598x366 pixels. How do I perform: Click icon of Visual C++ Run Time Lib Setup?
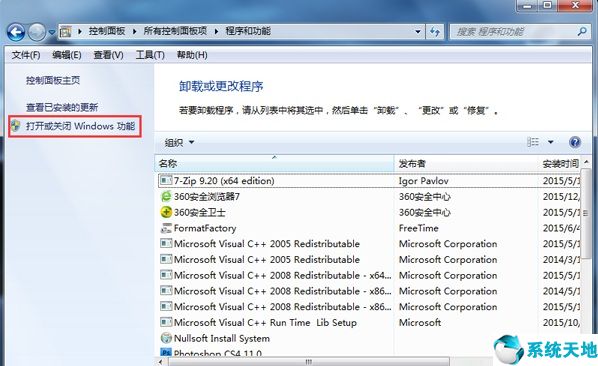coord(166,322)
